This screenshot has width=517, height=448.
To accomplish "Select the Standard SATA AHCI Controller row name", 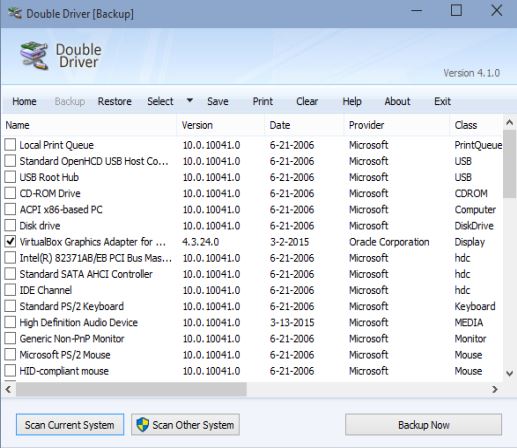I will (86, 274).
